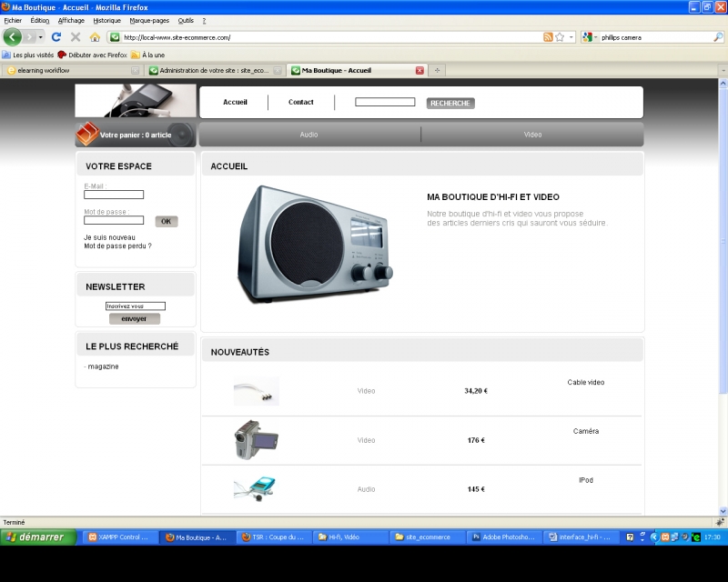Open the back/forward history dropdown arrow
728x582 pixels.
click(40, 37)
